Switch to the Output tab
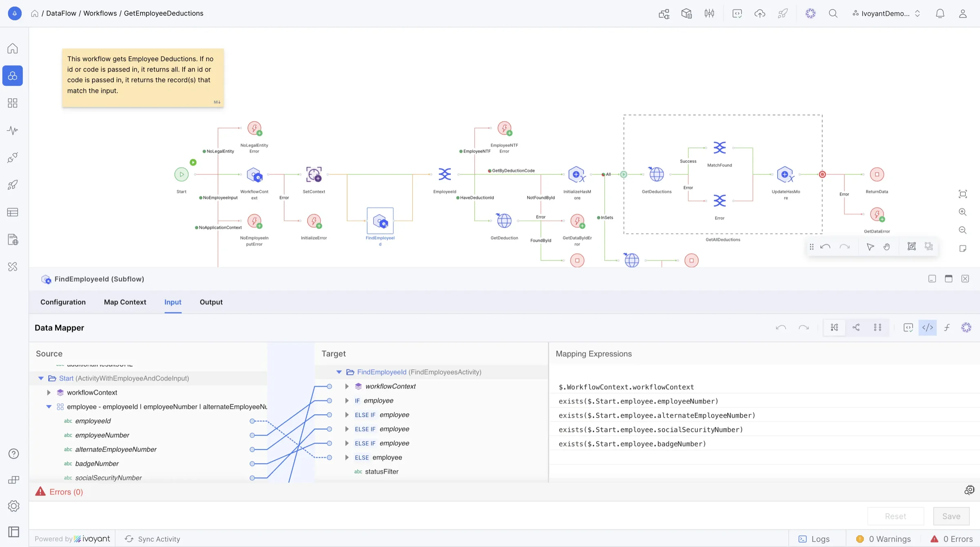This screenshot has width=980, height=547. 211,302
